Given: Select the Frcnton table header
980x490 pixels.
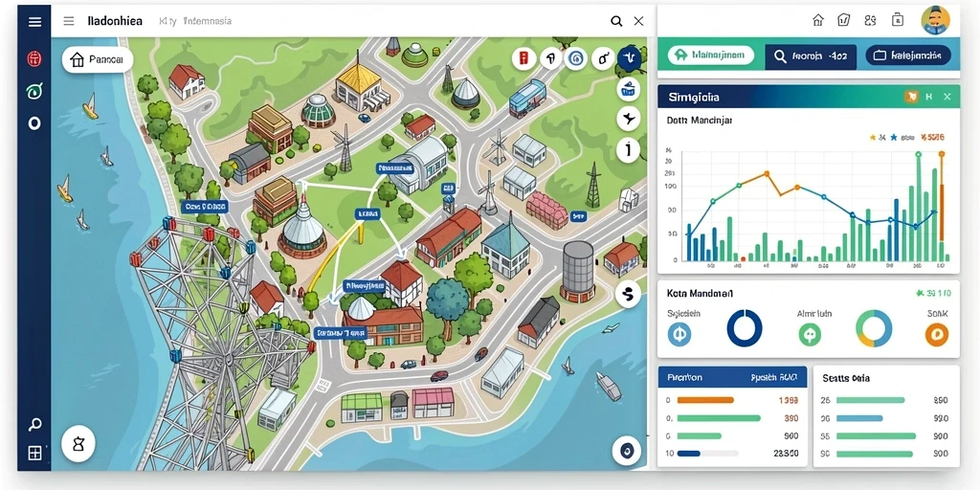Looking at the screenshot, I should click(684, 377).
